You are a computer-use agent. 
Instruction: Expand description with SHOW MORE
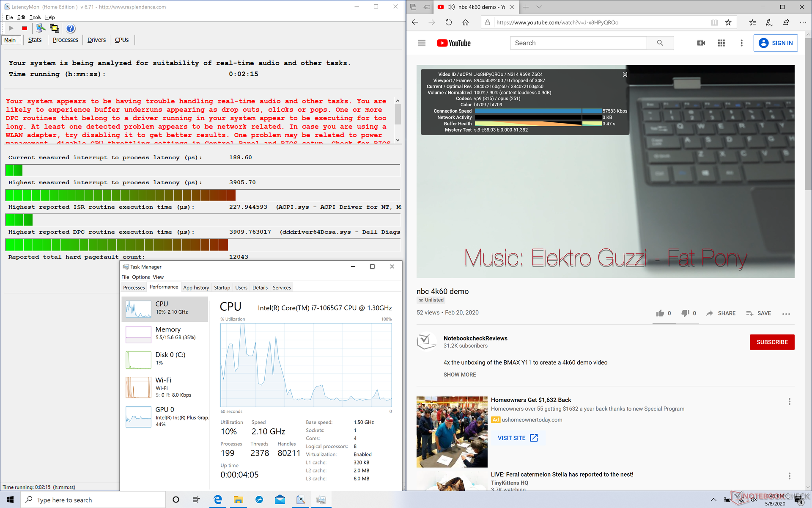coord(459,375)
